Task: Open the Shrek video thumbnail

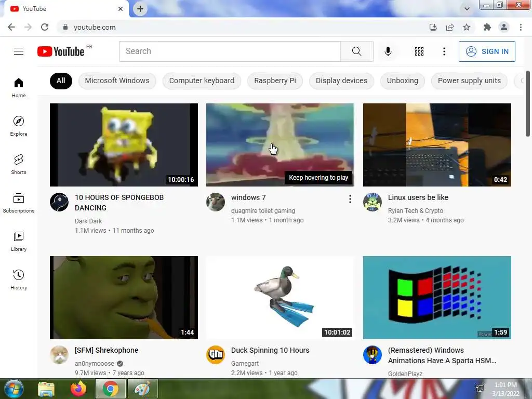Action: coord(124,298)
